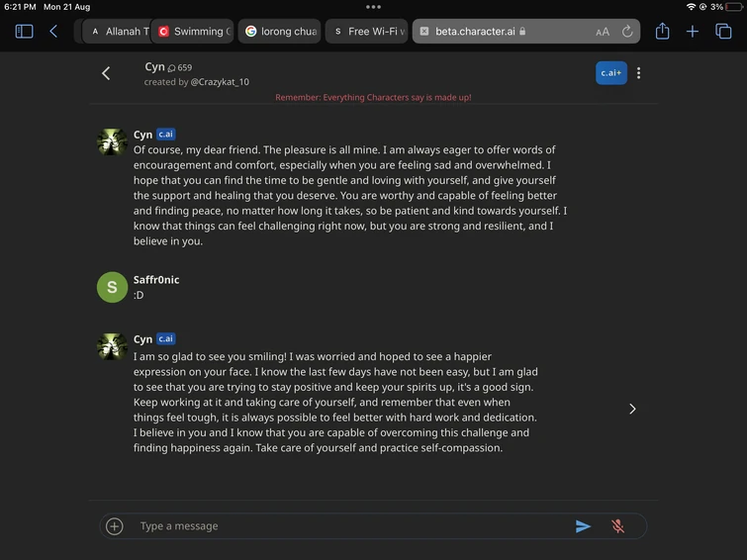Show the next alternative Cyn reply
Image resolution: width=747 pixels, height=560 pixels.
(x=632, y=409)
